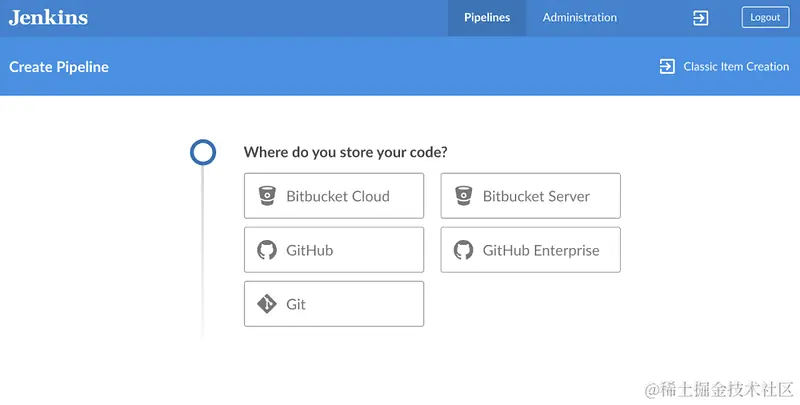Screen dimensions: 800x405
Task: Log out with the Logout button
Action: pyautogui.click(x=765, y=17)
